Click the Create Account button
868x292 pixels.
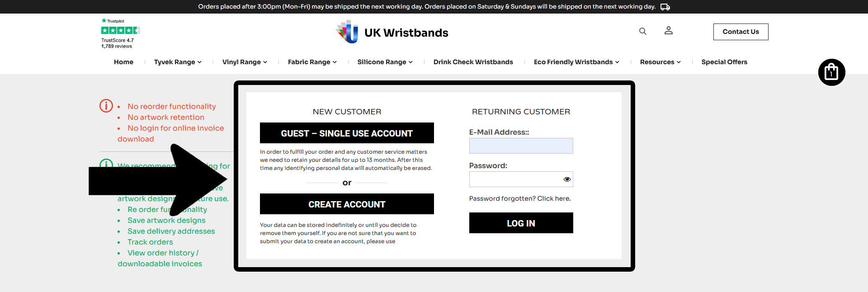(x=347, y=204)
